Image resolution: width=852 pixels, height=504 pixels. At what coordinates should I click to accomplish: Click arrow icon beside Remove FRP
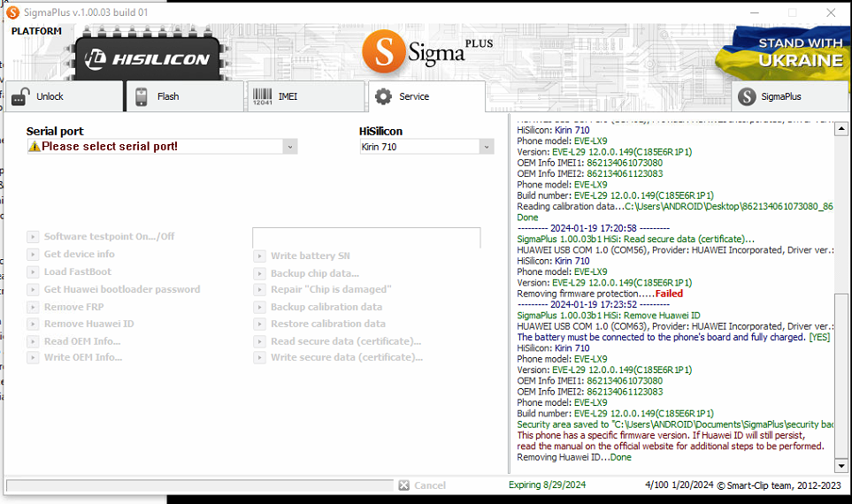(x=33, y=308)
